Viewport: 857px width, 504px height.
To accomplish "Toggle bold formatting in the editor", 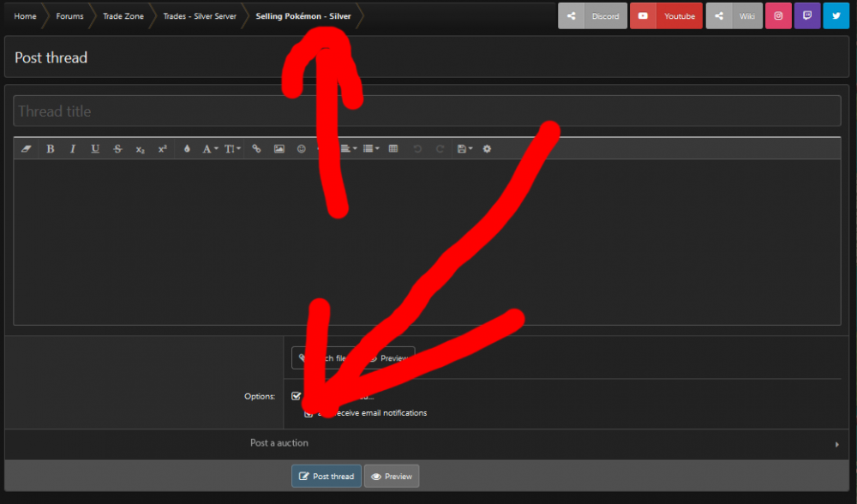I will [51, 149].
